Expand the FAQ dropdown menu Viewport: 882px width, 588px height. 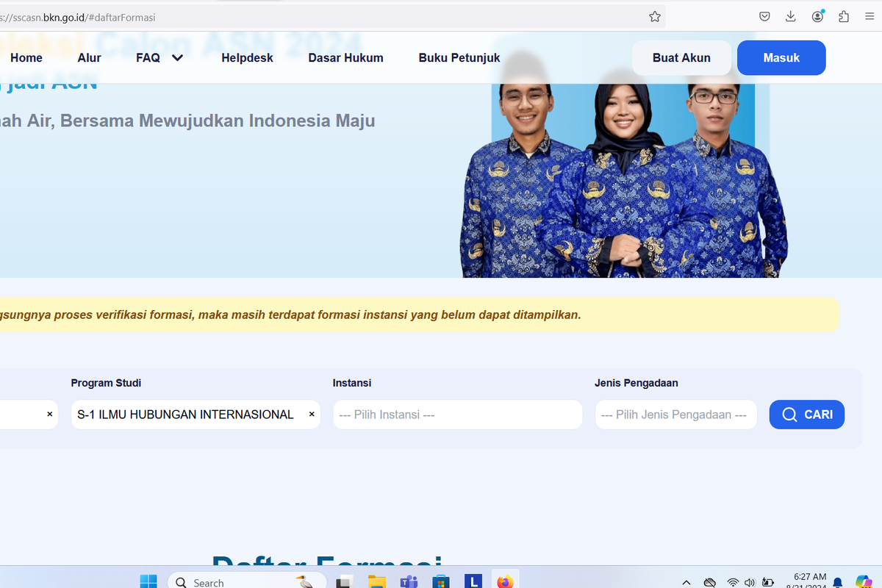click(159, 58)
